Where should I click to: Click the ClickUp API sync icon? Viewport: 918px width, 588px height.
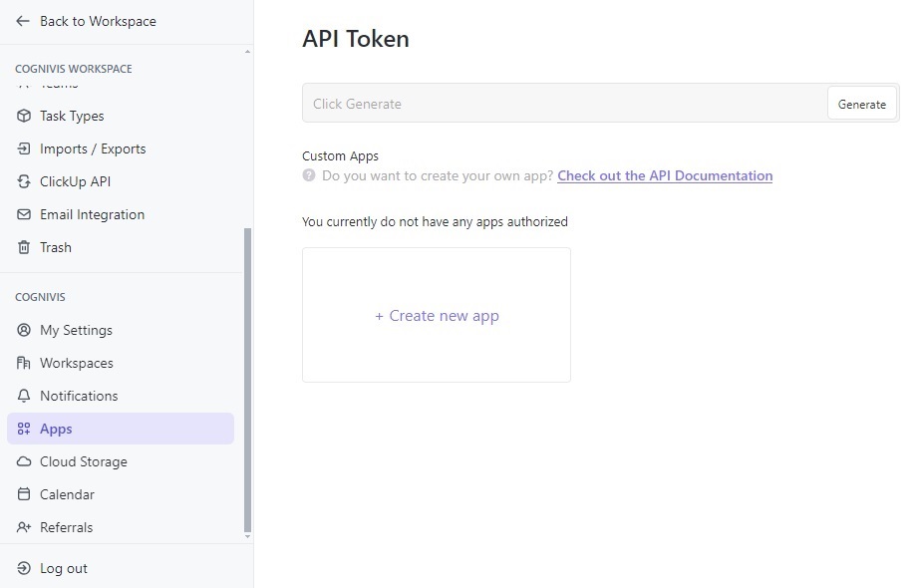tap(24, 181)
